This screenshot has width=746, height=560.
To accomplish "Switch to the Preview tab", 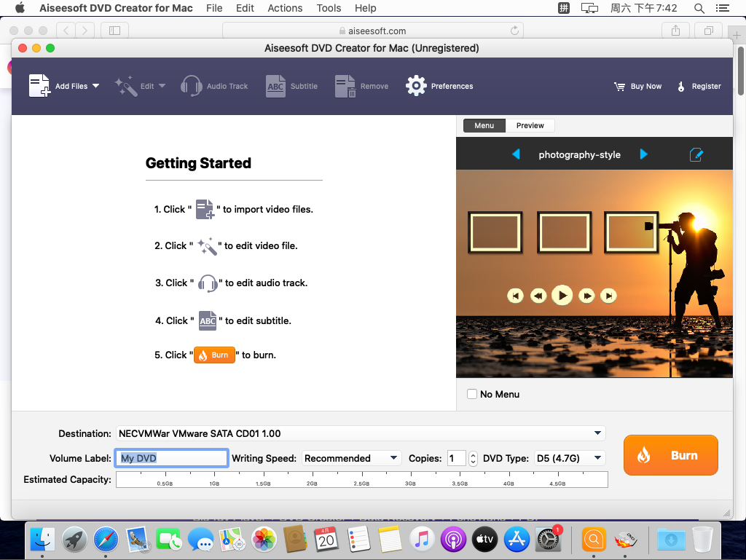I will pos(530,125).
